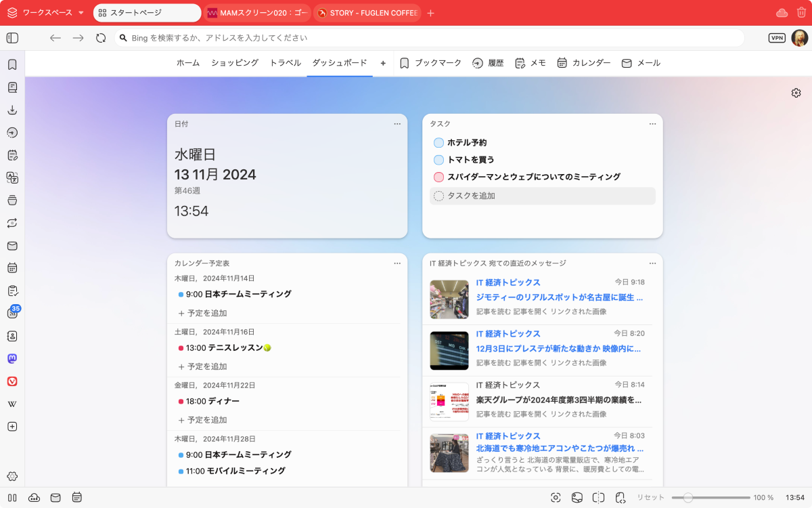Open the MAMスクリーン020 browser tab
The width and height of the screenshot is (812, 508).
point(257,13)
